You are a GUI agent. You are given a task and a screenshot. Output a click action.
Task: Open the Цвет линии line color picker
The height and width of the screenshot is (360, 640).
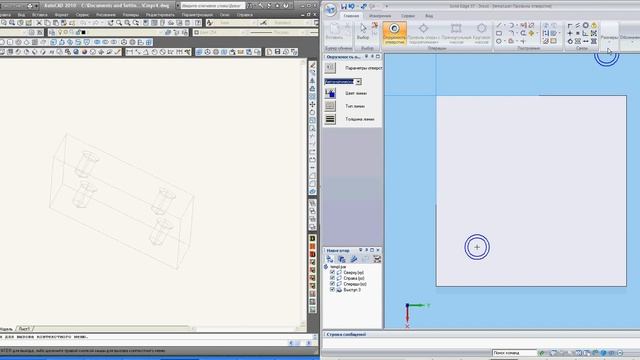point(330,93)
